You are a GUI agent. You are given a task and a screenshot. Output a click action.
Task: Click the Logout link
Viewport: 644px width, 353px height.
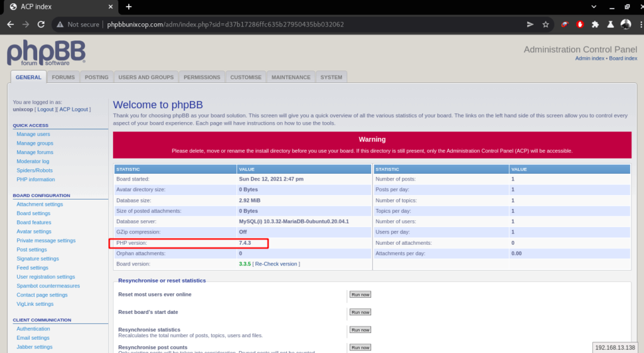[x=45, y=109]
